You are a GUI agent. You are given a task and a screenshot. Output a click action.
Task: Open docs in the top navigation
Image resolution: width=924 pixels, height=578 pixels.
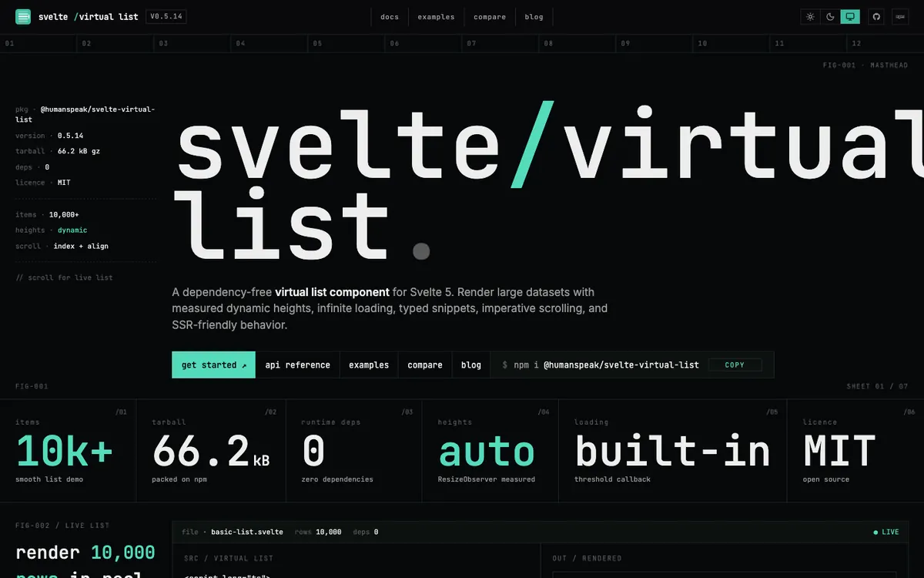click(390, 17)
